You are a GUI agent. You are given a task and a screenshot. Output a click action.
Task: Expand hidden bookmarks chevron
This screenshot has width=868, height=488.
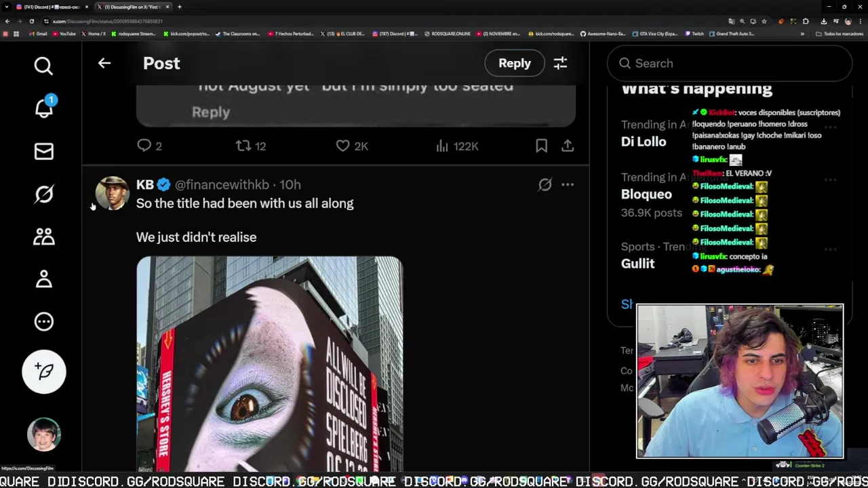point(802,34)
